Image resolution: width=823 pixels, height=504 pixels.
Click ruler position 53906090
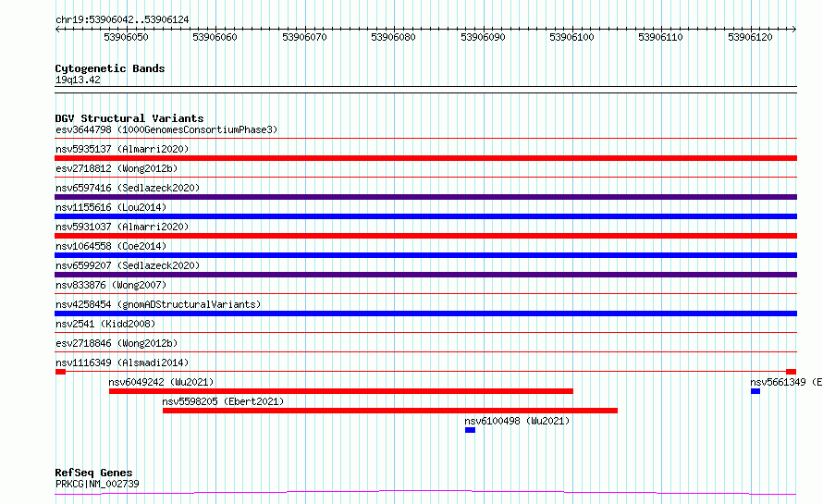pyautogui.click(x=483, y=37)
